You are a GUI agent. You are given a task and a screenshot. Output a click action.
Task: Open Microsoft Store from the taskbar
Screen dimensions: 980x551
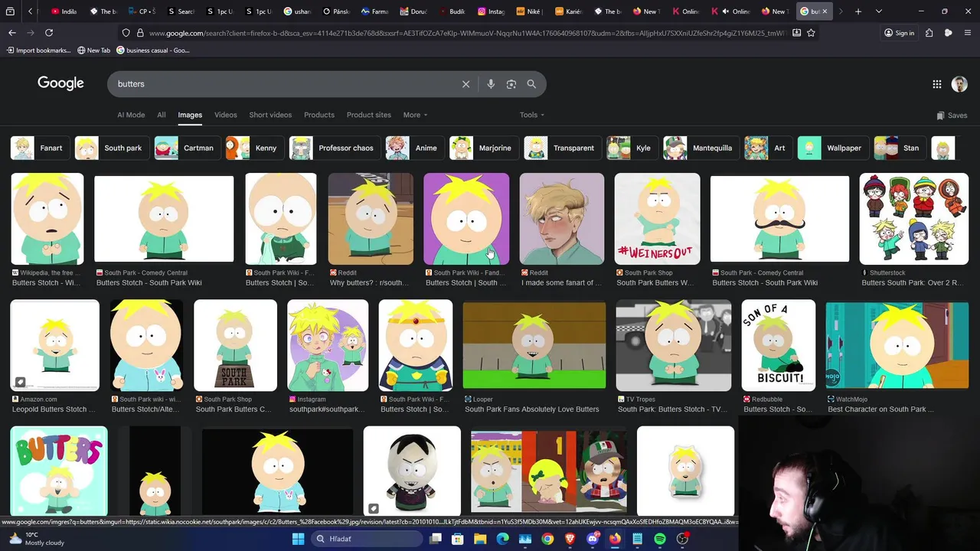(457, 539)
